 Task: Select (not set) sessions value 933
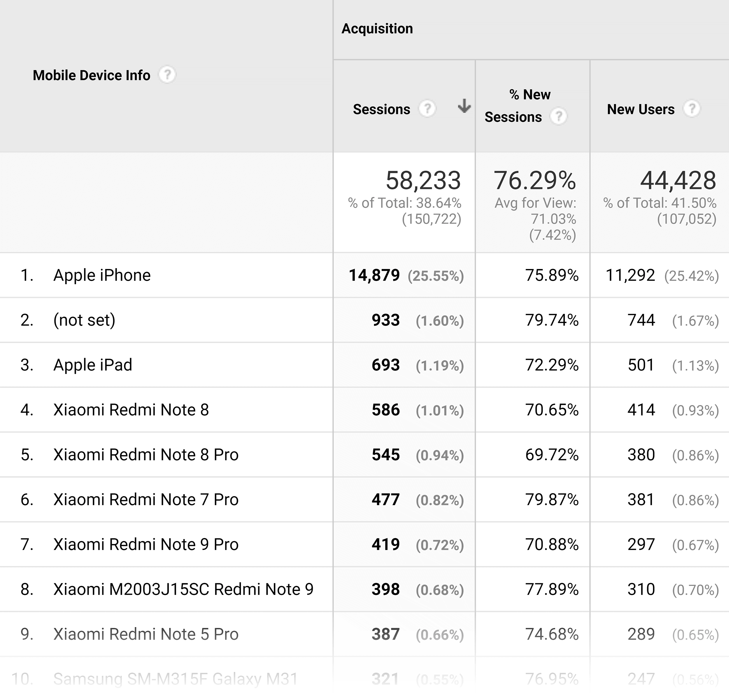(x=386, y=320)
